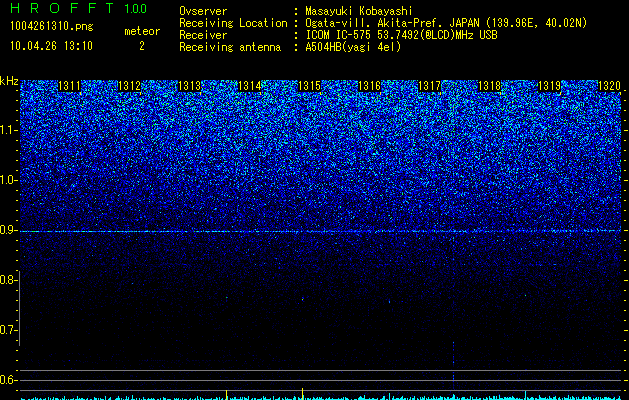The image size is (629, 400).
Task: Click the 1313 time marker
Action: point(189,86)
